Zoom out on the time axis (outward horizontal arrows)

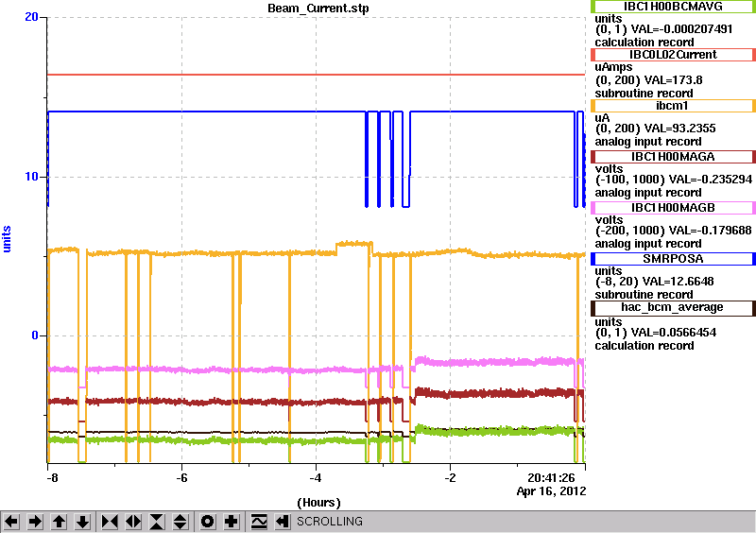pos(133,522)
